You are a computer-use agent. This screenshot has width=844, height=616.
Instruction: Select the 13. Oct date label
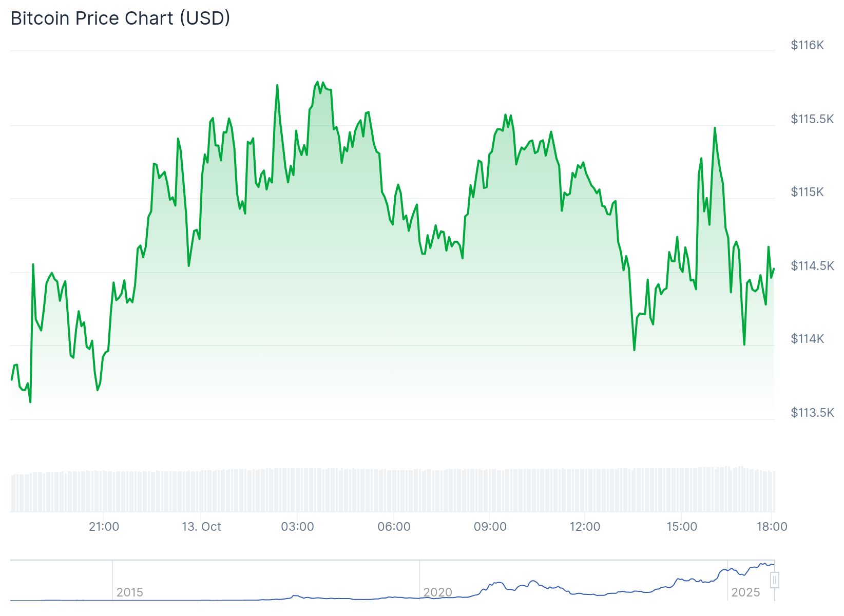(201, 527)
